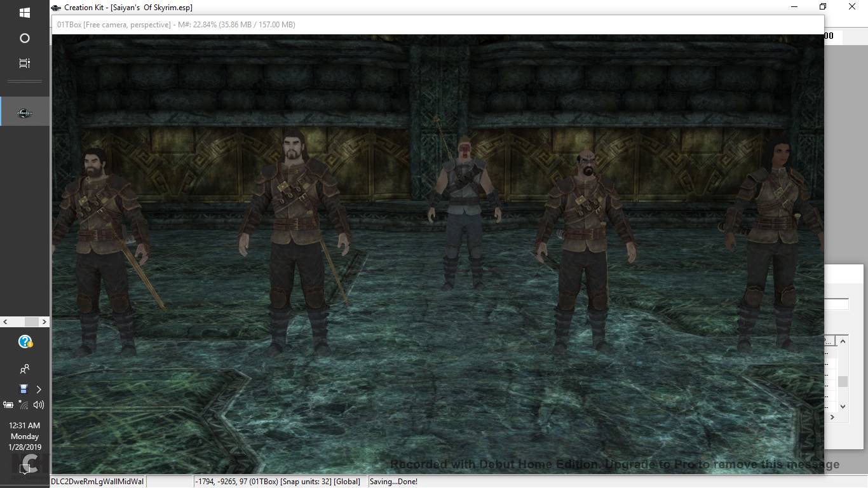Click the taskbar scroll left arrow
The height and width of the screenshot is (488, 868).
coord(5,322)
